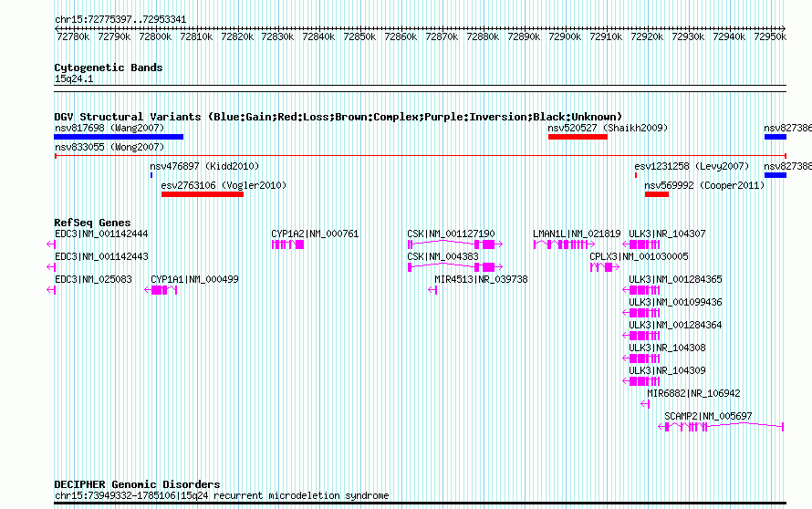Click the CYP1A1 NM_000499 gene glyph
This screenshot has width=812, height=509.
click(x=161, y=290)
